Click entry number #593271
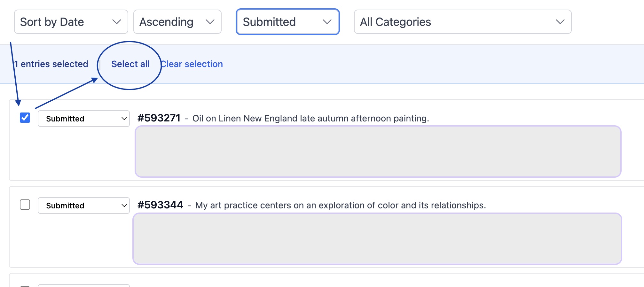This screenshot has height=287, width=644. (x=159, y=118)
